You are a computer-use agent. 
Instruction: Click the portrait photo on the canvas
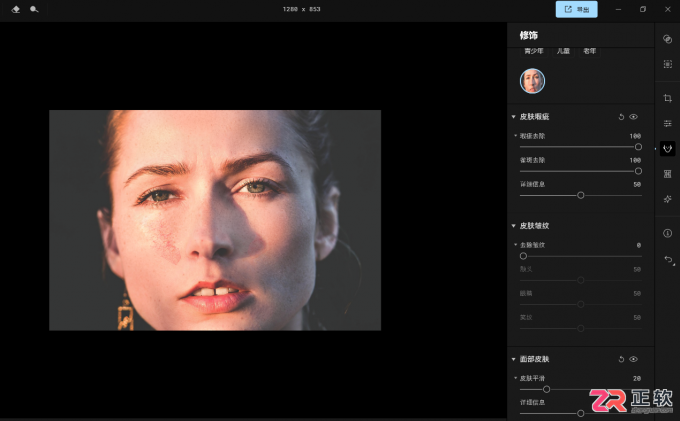tap(215, 220)
